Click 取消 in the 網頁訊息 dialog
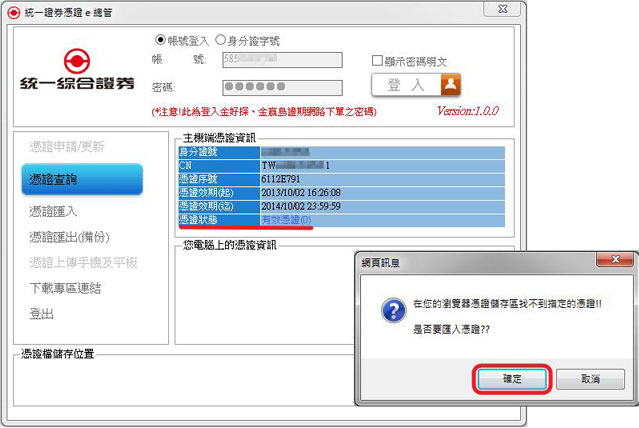The image size is (639, 428). click(x=590, y=379)
